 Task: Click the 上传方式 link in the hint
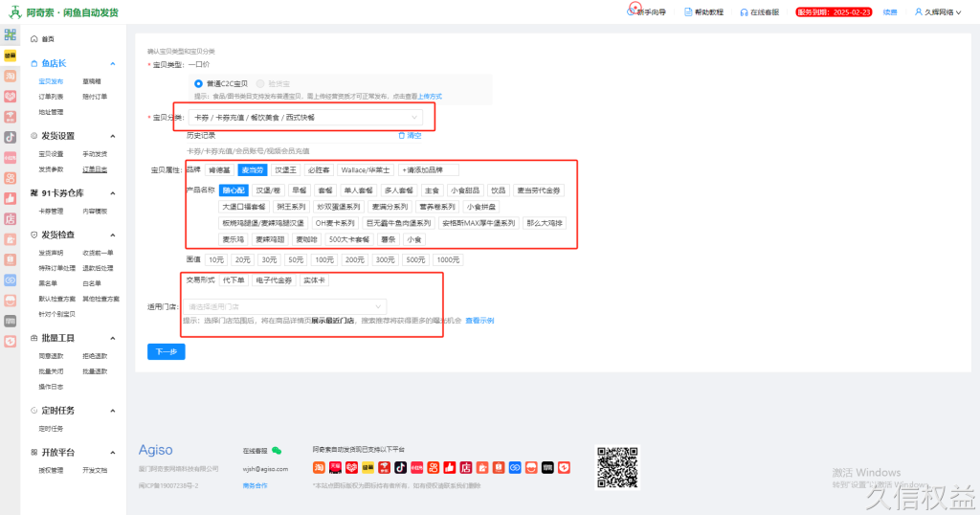point(430,97)
